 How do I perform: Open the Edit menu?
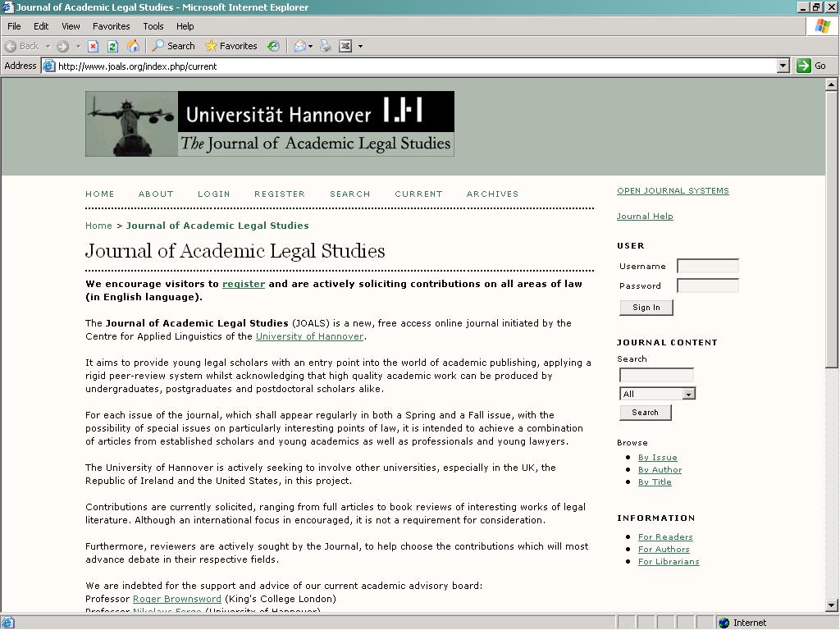pos(41,26)
